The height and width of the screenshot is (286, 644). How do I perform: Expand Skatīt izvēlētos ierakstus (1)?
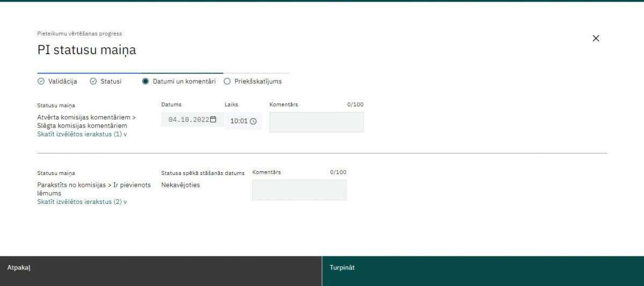[82, 134]
